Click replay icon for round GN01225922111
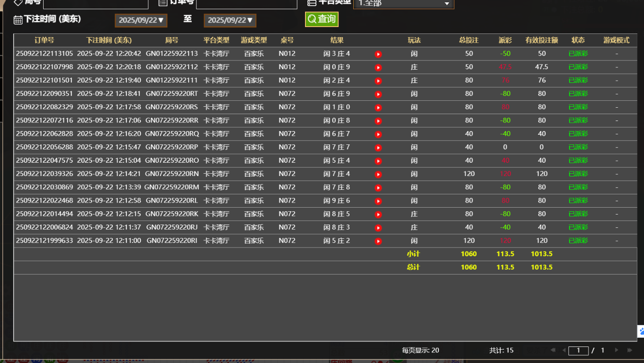The image size is (644, 363). click(378, 81)
